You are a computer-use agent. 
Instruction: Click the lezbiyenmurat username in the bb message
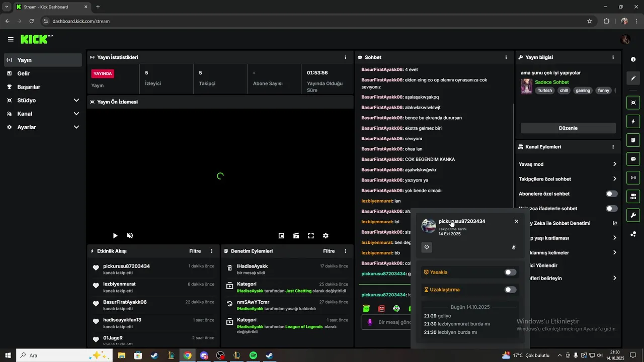377,253
